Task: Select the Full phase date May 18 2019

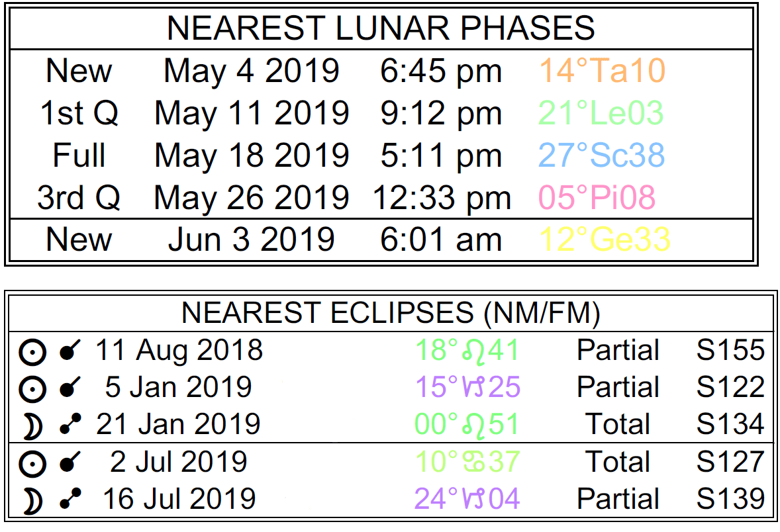Action: pos(252,155)
